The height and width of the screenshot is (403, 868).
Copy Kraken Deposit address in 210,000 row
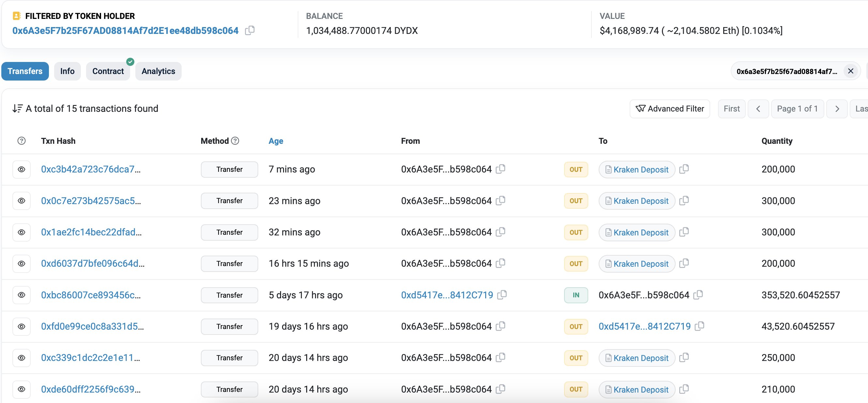[x=684, y=389]
